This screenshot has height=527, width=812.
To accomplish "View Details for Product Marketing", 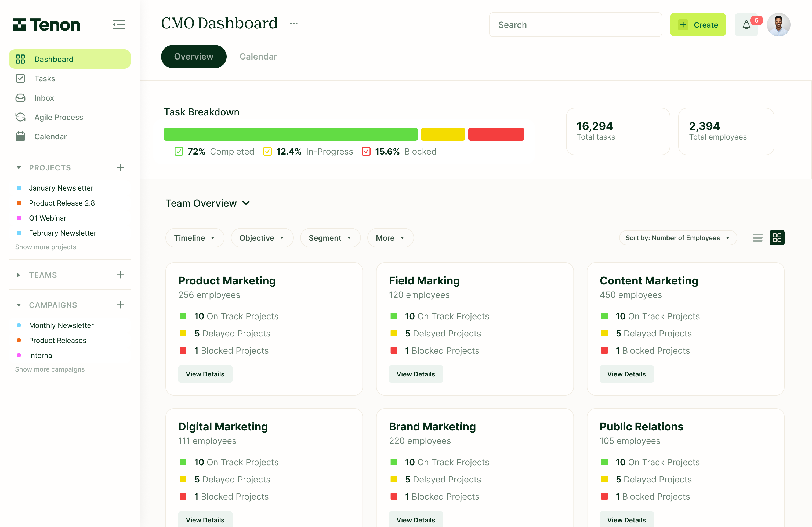I will (205, 374).
